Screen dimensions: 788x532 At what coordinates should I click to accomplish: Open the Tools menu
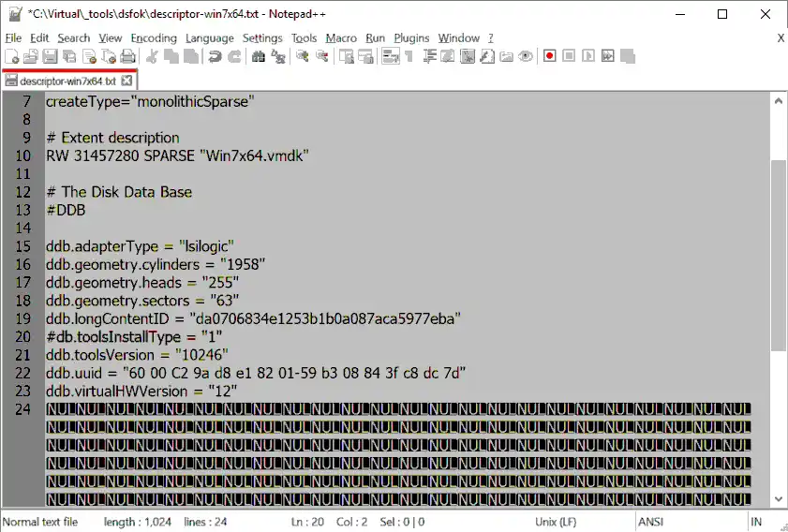(x=304, y=38)
